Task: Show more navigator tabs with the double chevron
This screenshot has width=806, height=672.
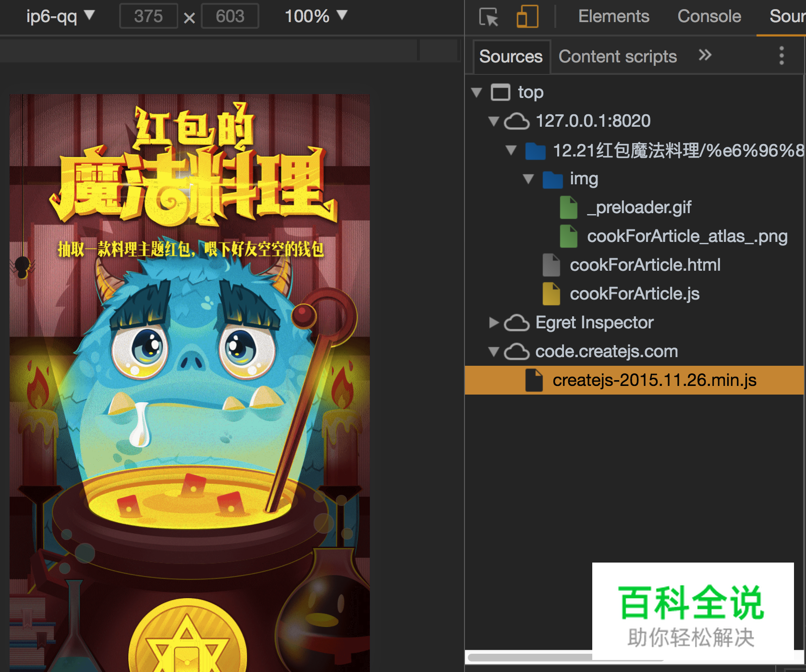Action: click(x=705, y=55)
